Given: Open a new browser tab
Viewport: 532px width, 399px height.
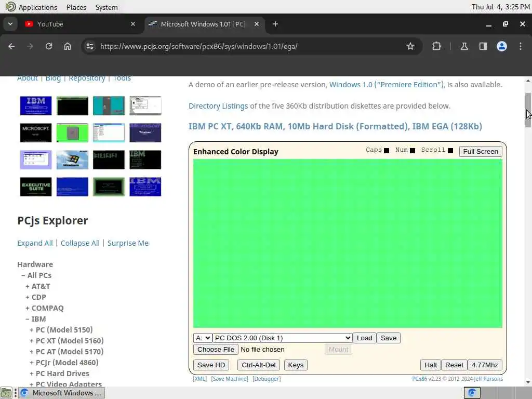Looking at the screenshot, I should pos(275,24).
